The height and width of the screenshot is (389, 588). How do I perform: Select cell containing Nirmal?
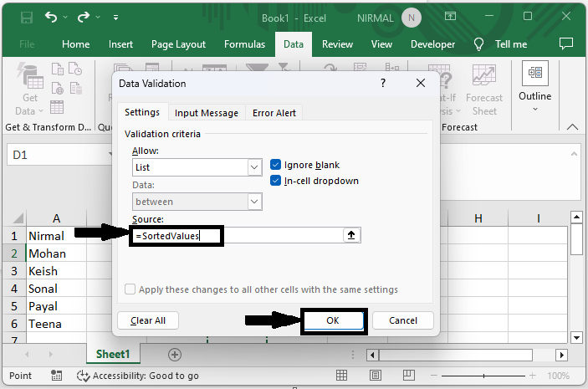pyautogui.click(x=56, y=236)
